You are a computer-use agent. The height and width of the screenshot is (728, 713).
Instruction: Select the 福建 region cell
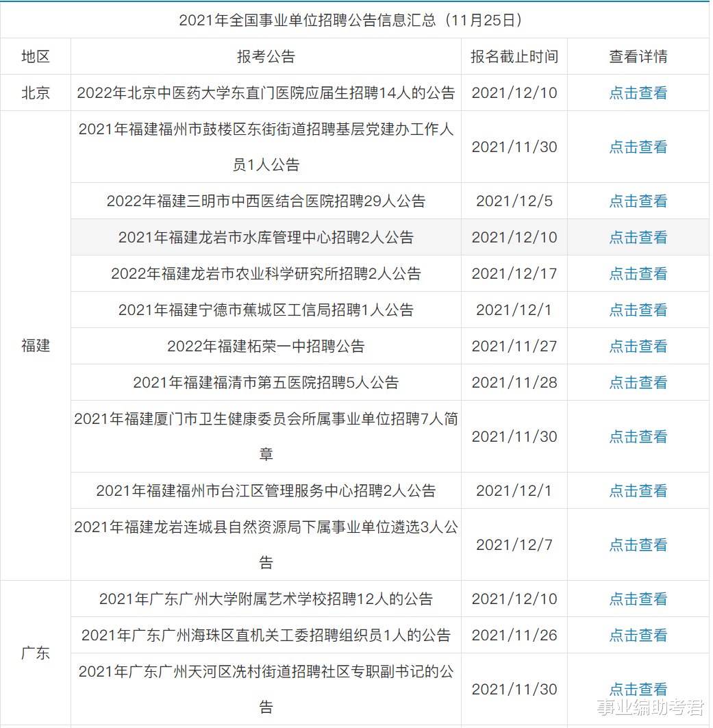[36, 346]
